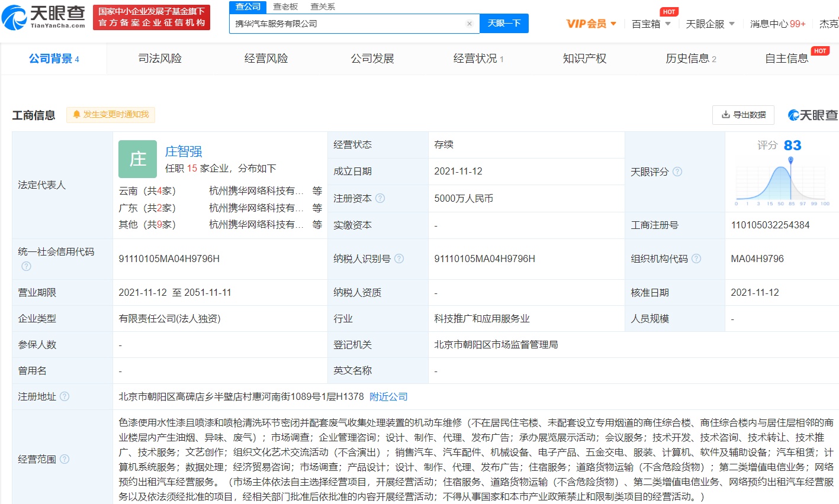Click the bell icon in the change-notification button
The image size is (839, 504).
tap(76, 114)
